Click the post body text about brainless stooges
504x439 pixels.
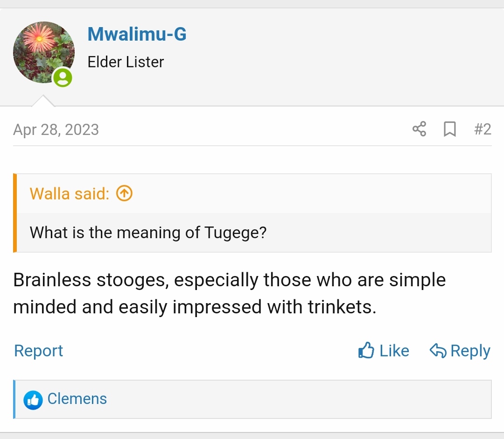(229, 293)
